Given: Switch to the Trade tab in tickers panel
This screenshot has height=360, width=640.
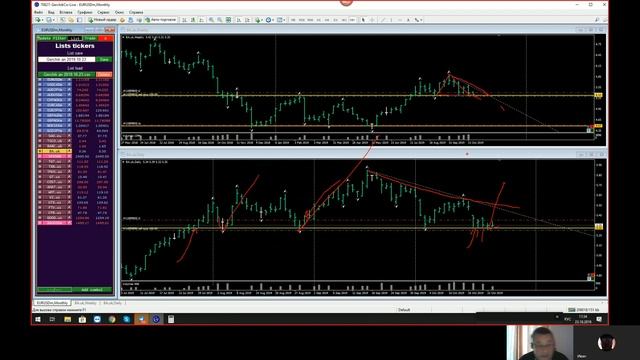Looking at the screenshot, I should (90, 38).
